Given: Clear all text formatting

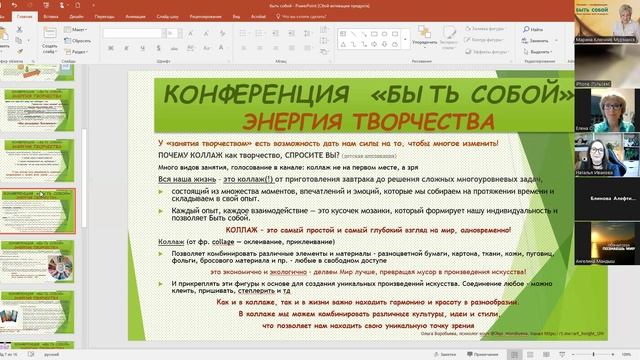Looking at the screenshot, I should (222, 33).
